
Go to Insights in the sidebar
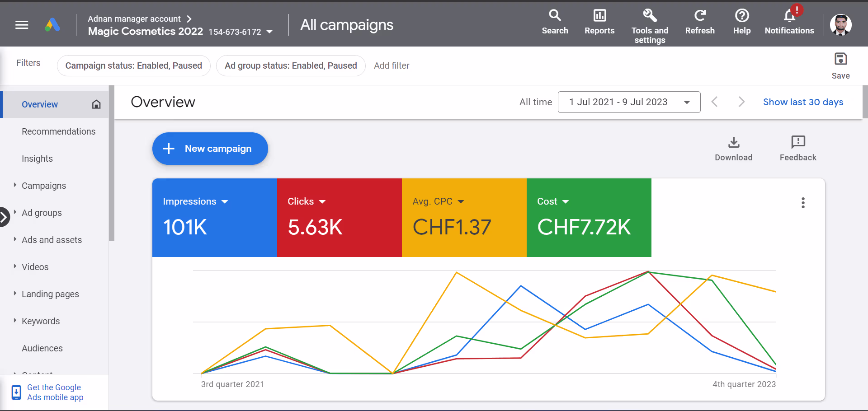pyautogui.click(x=37, y=159)
